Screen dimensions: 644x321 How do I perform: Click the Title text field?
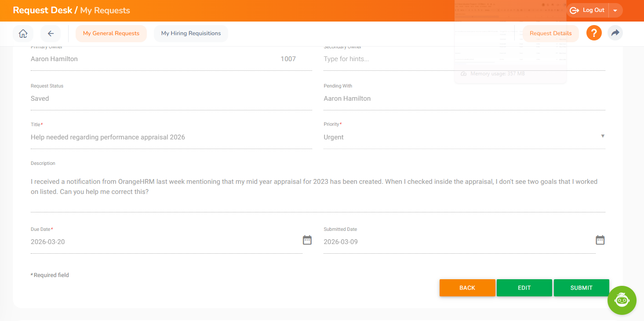(x=171, y=137)
